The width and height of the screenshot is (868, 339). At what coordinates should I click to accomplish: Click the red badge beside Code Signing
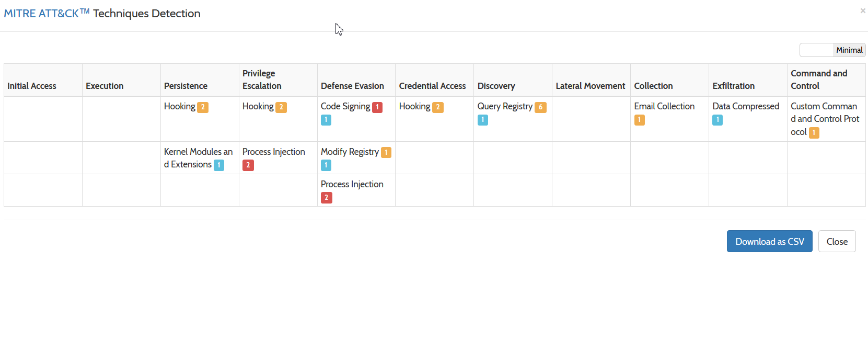click(377, 107)
